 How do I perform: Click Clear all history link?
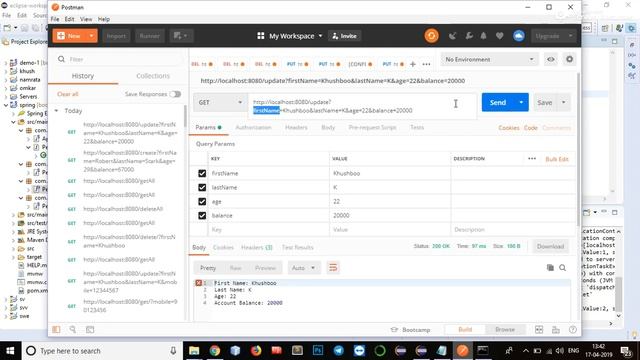tap(68, 94)
